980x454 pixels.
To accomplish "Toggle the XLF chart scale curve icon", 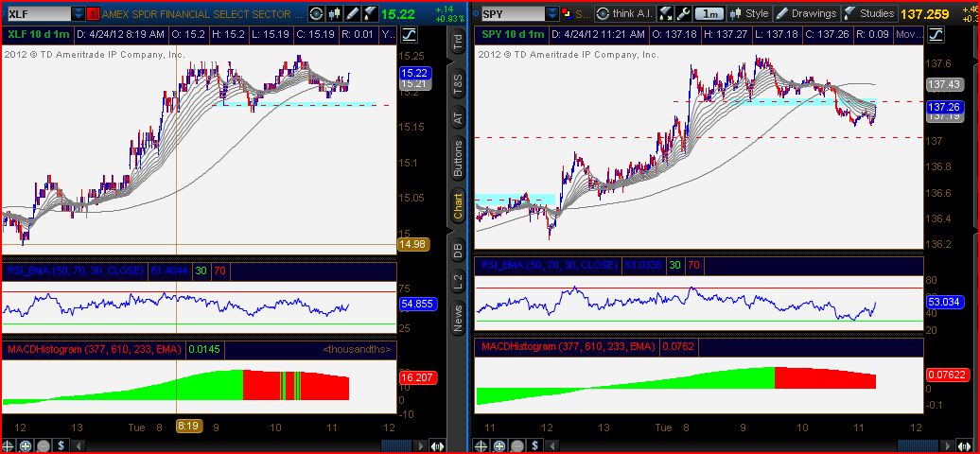I will click(410, 35).
